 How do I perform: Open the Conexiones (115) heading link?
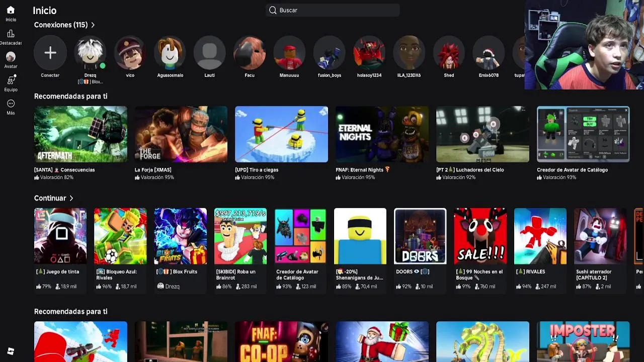point(61,25)
